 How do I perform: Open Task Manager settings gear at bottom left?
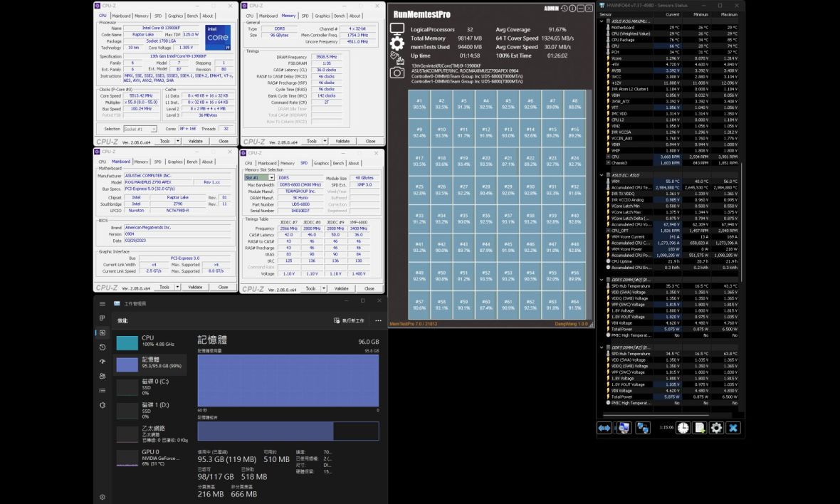103,497
